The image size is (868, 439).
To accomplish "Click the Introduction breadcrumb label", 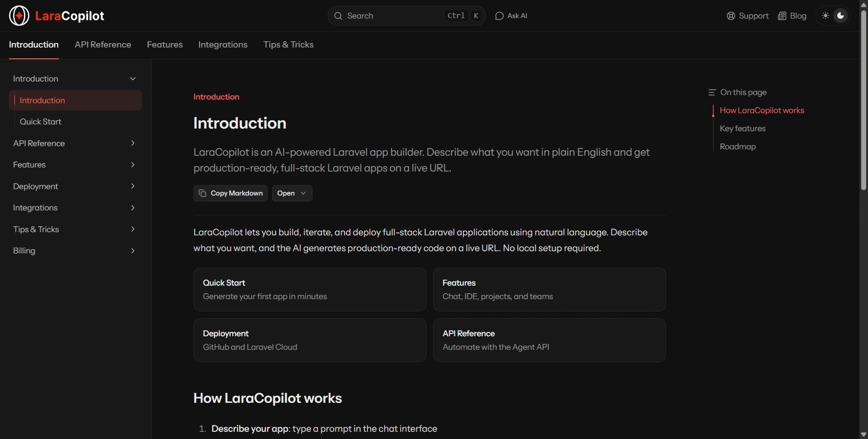I will pyautogui.click(x=216, y=97).
